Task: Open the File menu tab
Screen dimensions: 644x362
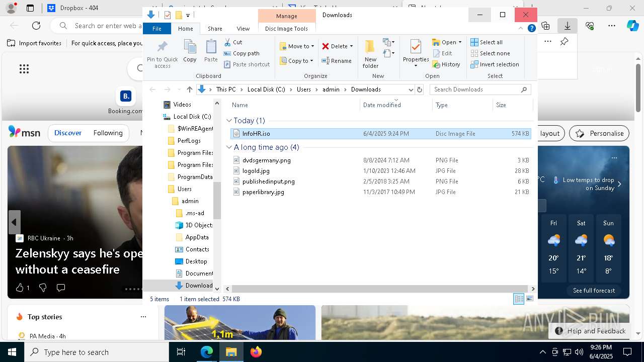Action: click(157, 29)
